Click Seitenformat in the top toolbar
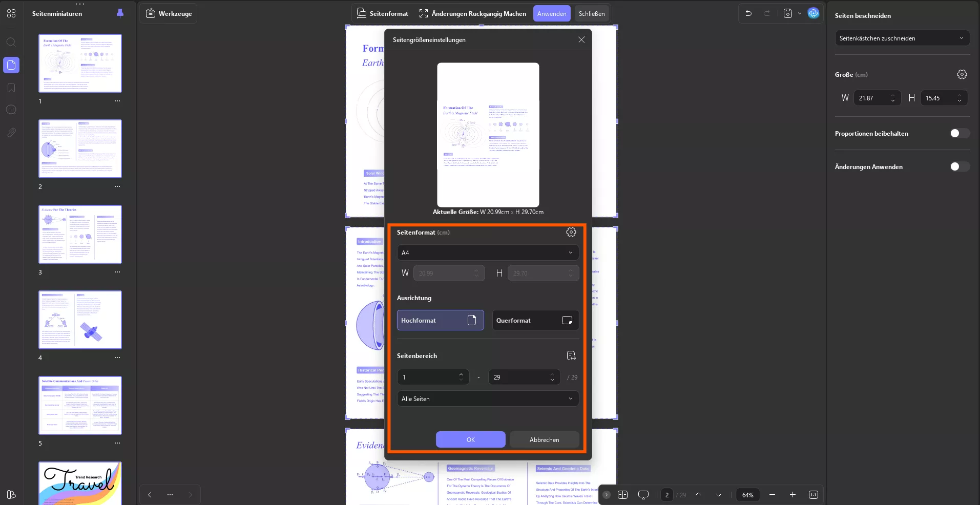 [x=382, y=13]
